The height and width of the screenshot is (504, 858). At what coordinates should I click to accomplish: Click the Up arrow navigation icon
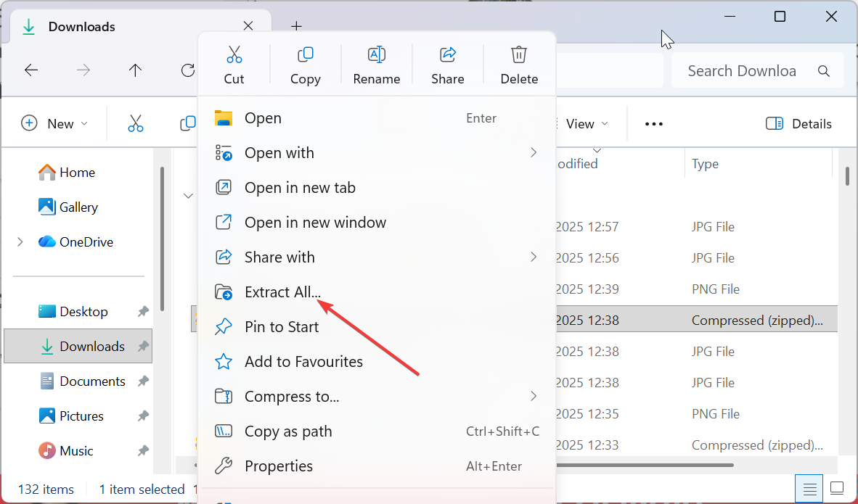[135, 70]
